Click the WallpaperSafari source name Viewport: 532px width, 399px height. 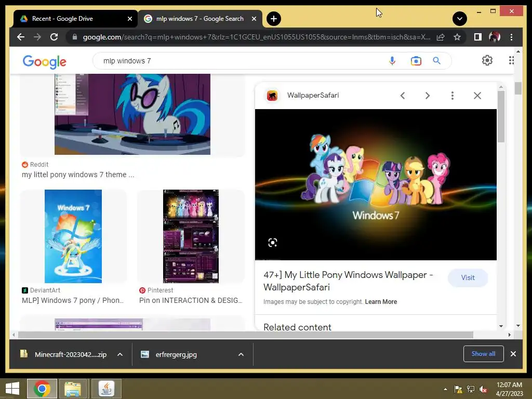[x=313, y=96]
